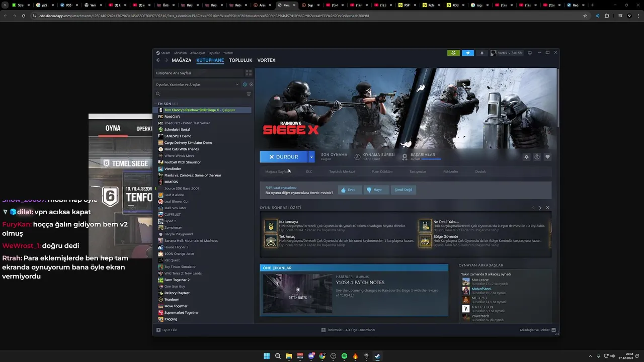Open the Mağaza Sayfası link
This screenshot has width=644, height=362.
pos(277,171)
